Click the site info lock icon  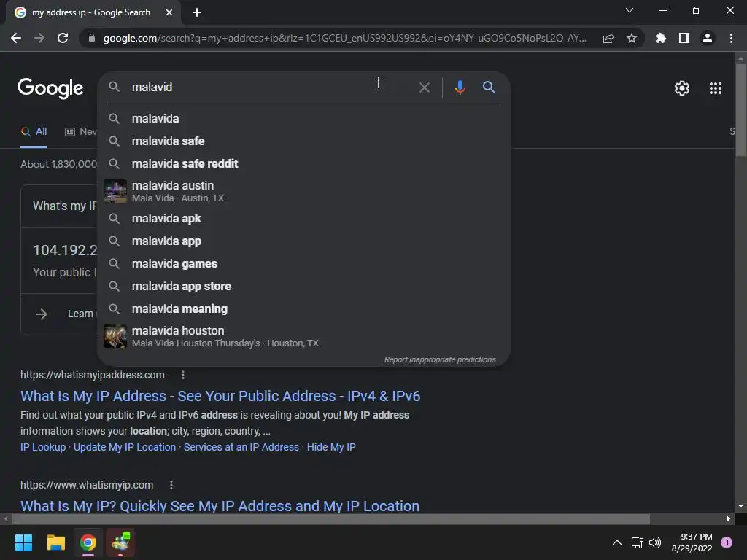91,38
